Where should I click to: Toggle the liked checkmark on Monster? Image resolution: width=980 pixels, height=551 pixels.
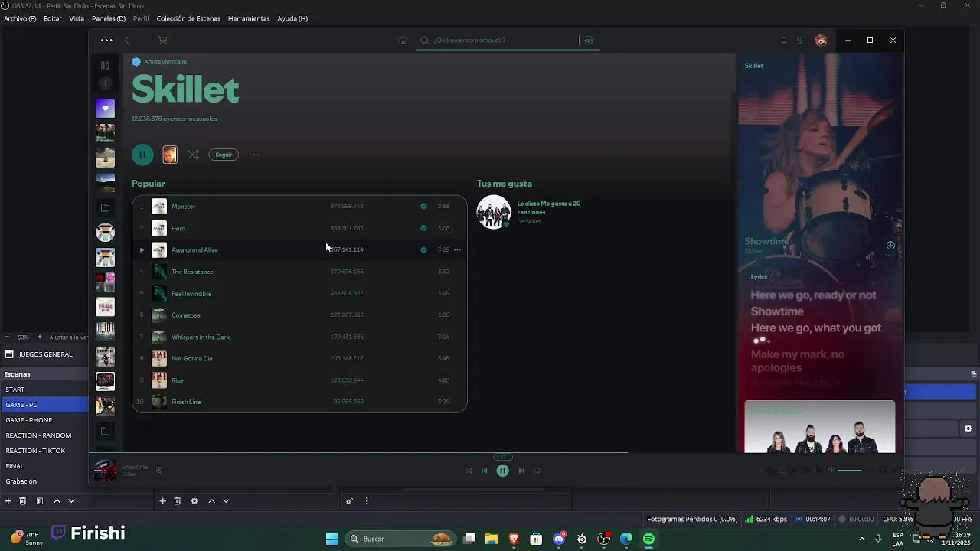coord(423,206)
